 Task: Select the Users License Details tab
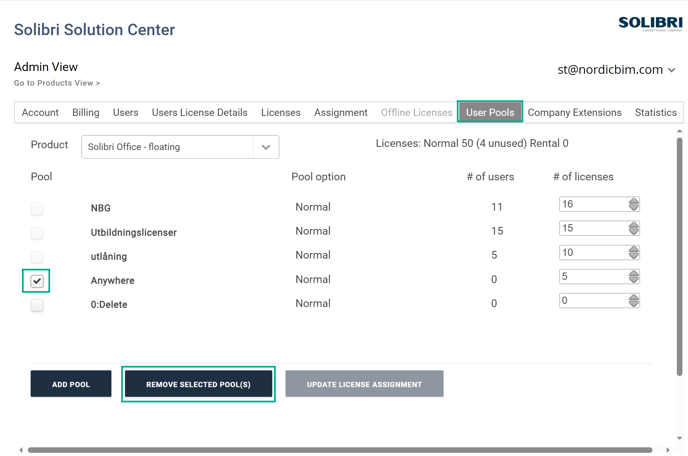click(x=200, y=112)
